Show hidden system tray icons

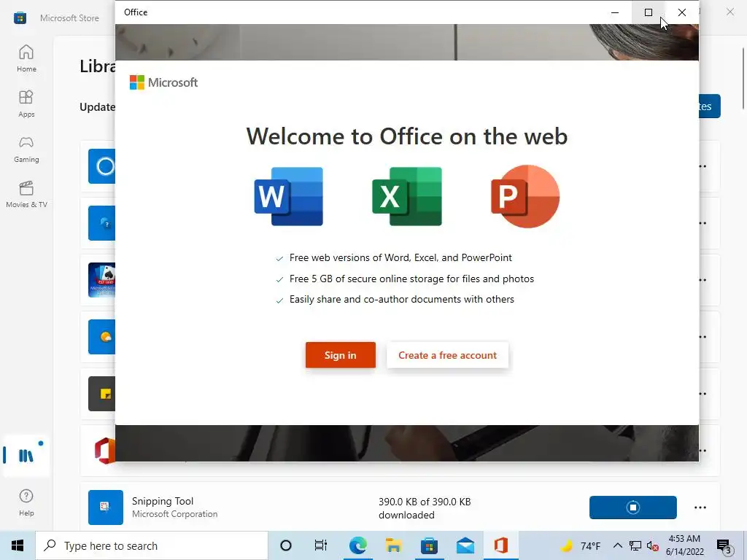(x=617, y=545)
